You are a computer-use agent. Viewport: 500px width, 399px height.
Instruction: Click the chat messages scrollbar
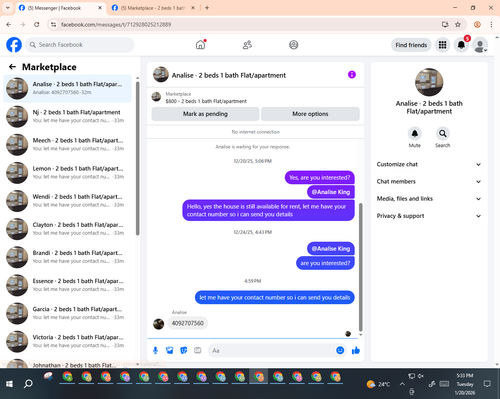pos(360,267)
